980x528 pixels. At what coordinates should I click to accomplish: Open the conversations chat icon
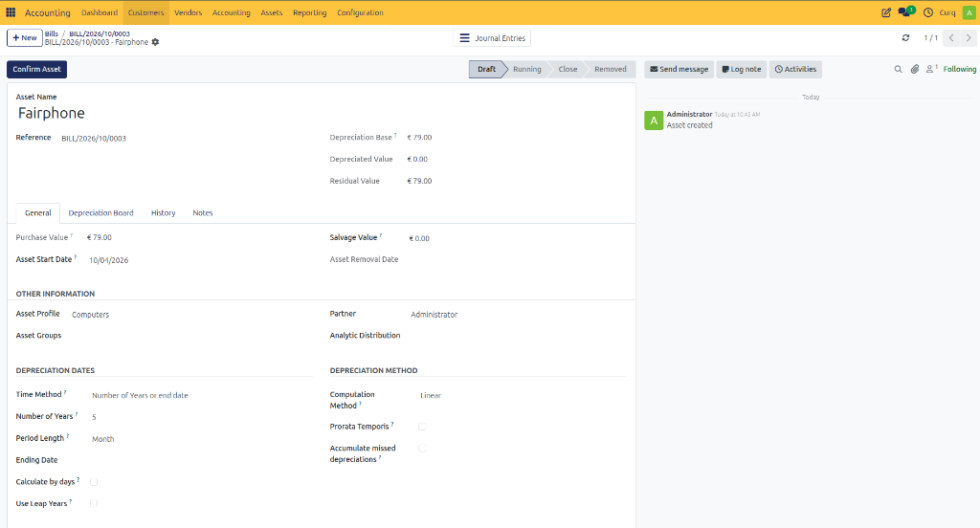click(905, 11)
